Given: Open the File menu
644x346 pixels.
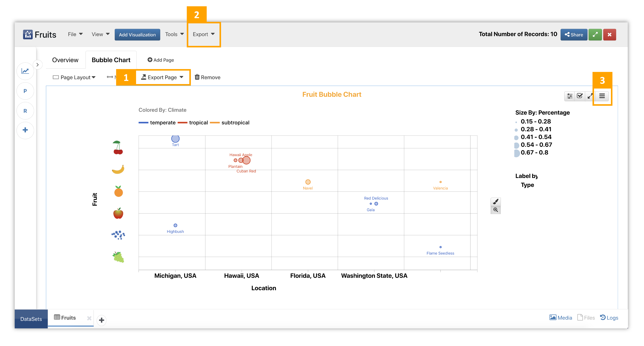Looking at the screenshot, I should pos(75,34).
